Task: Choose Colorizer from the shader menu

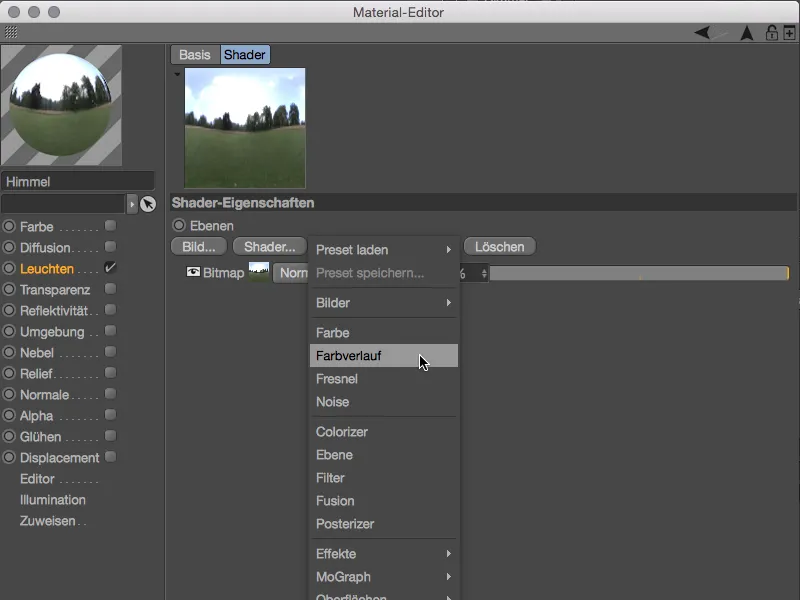Action: tap(384, 432)
